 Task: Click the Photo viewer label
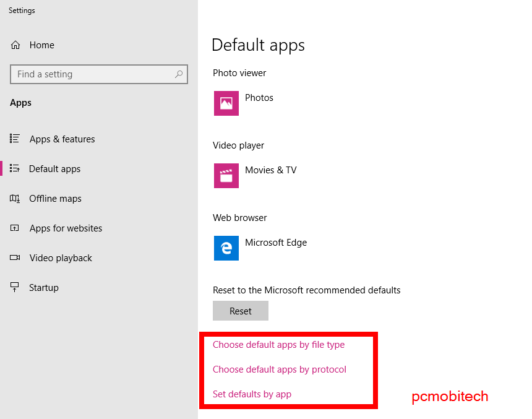coord(239,73)
